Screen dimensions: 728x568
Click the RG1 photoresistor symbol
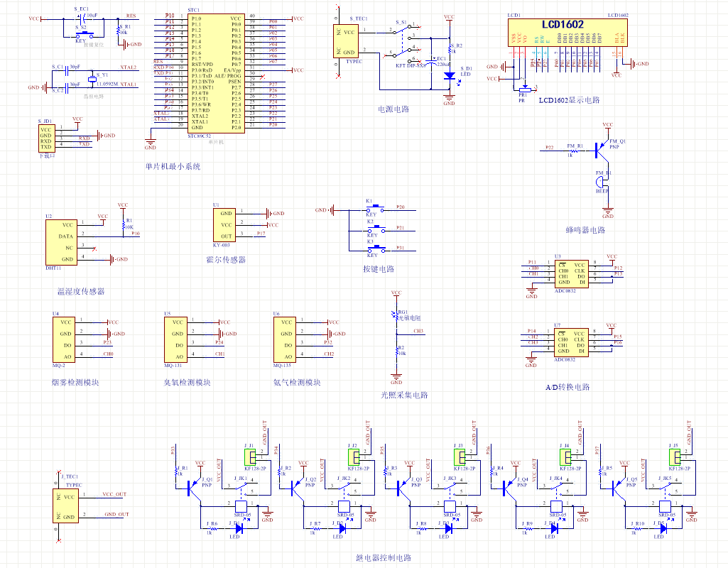[396, 315]
